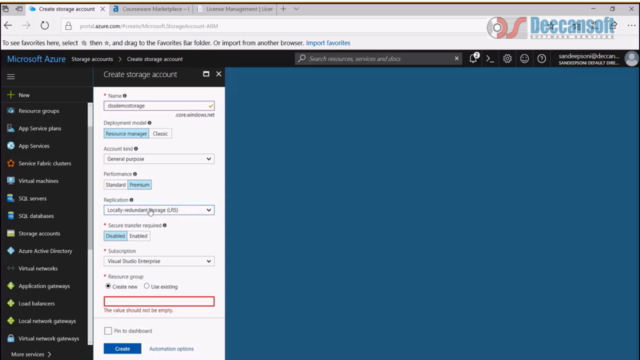This screenshot has width=640, height=360.
Task: Select Use existing resource group radio
Action: click(x=147, y=286)
